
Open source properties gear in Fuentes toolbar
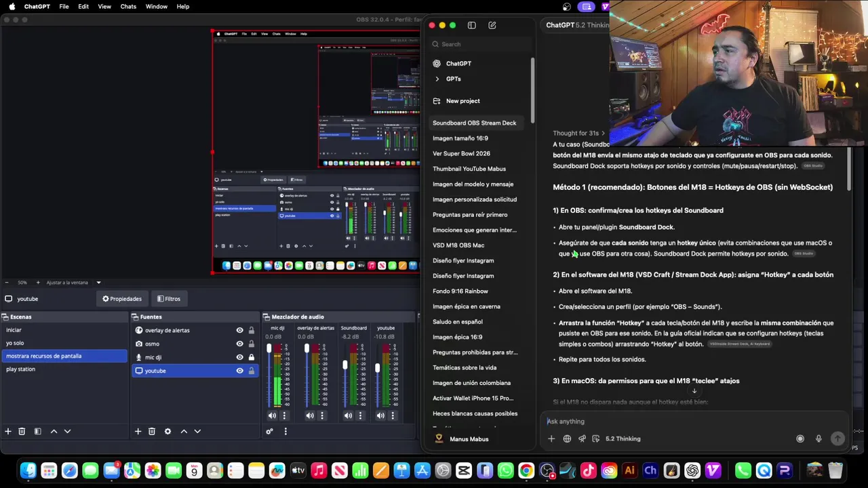click(x=167, y=431)
